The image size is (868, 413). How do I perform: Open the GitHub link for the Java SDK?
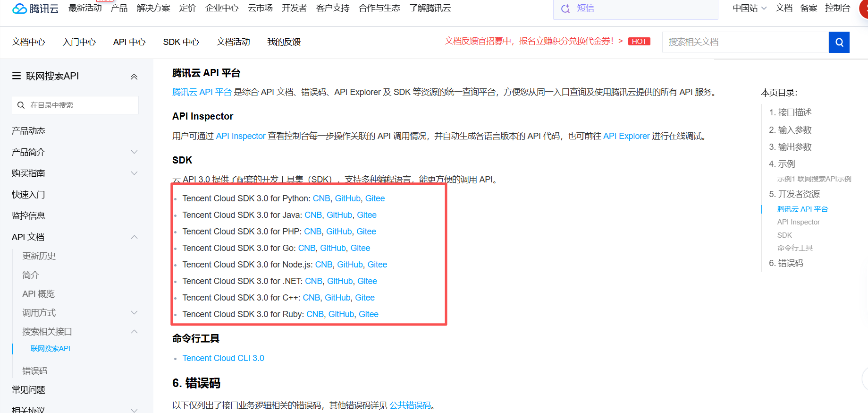pyautogui.click(x=339, y=215)
